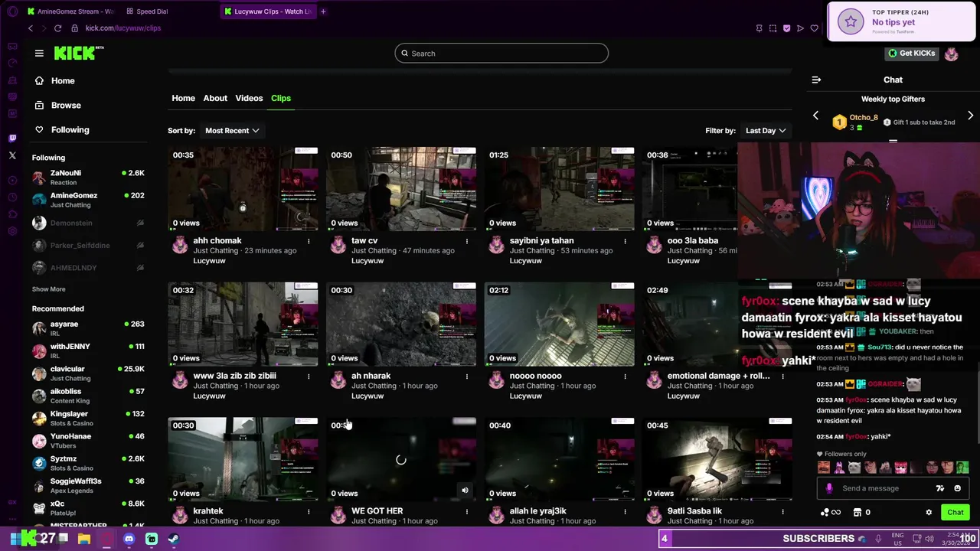Open the channel shop icon

click(857, 513)
